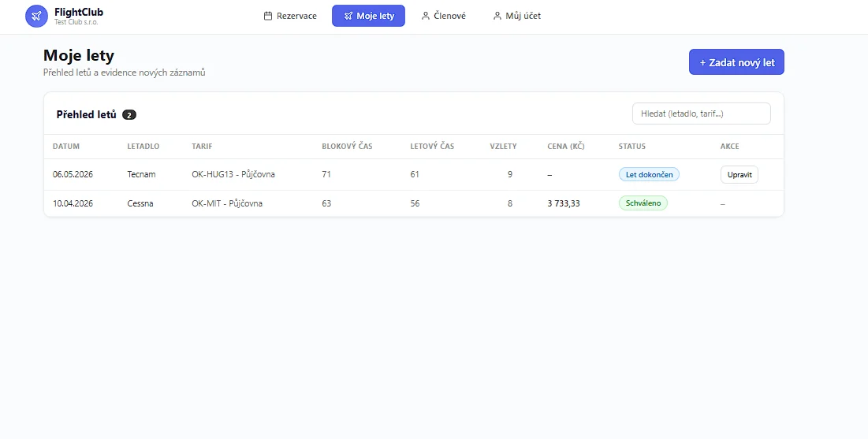Image resolution: width=868 pixels, height=439 pixels.
Task: Click block time value 63
Action: [326, 203]
